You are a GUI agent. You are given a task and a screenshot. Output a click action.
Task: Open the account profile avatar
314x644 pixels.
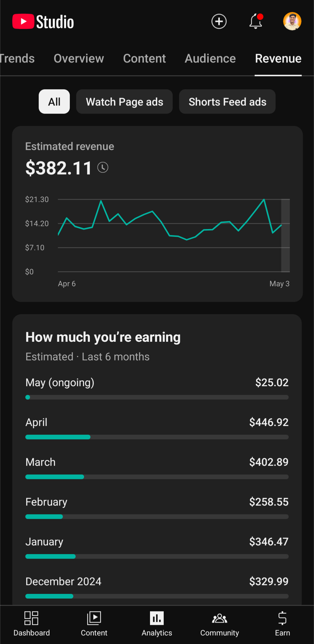[292, 21]
